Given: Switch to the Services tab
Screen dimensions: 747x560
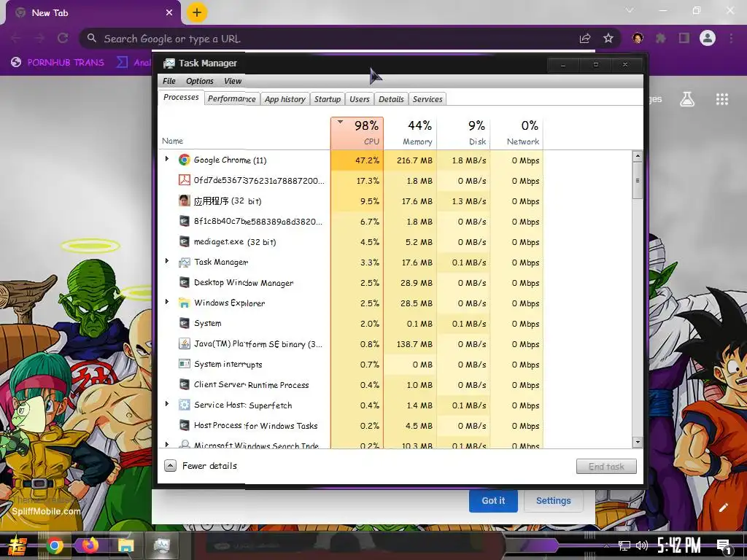Looking at the screenshot, I should pos(427,99).
